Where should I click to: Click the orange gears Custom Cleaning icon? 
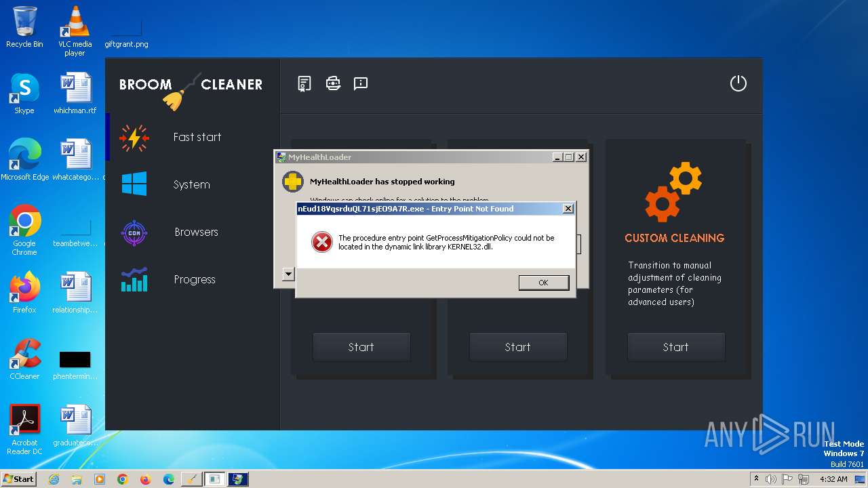[x=674, y=192]
